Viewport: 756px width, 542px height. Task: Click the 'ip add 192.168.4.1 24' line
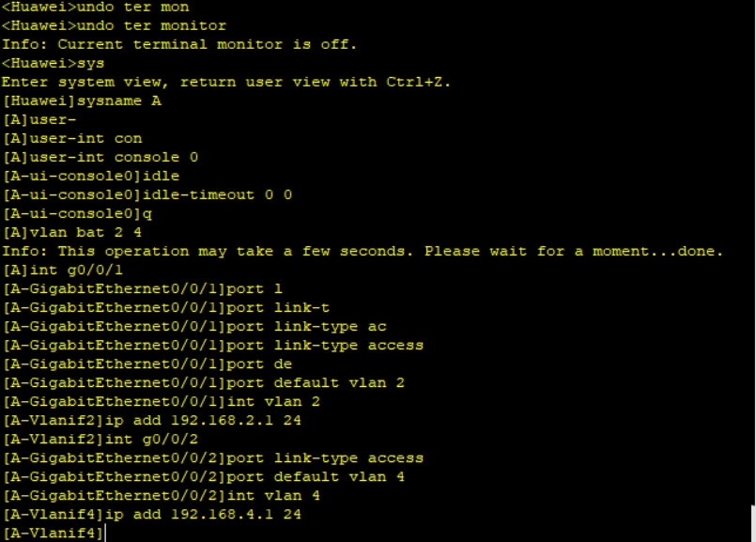[x=151, y=514]
